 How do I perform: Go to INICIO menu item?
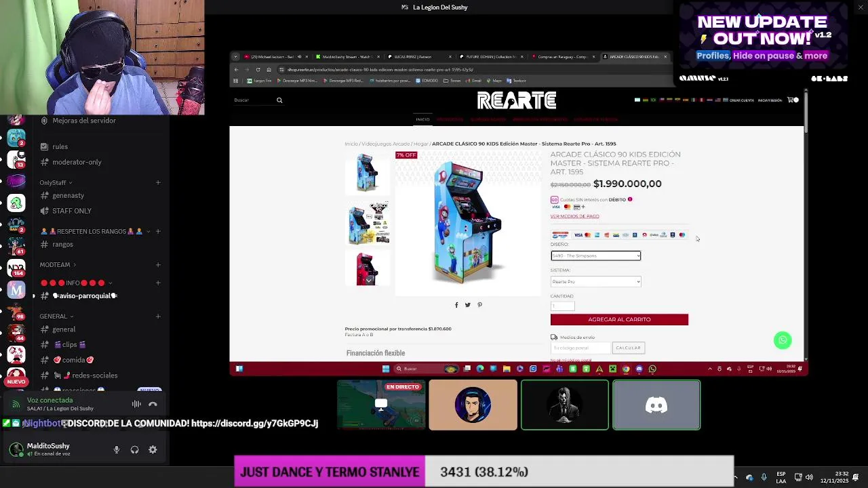click(422, 119)
